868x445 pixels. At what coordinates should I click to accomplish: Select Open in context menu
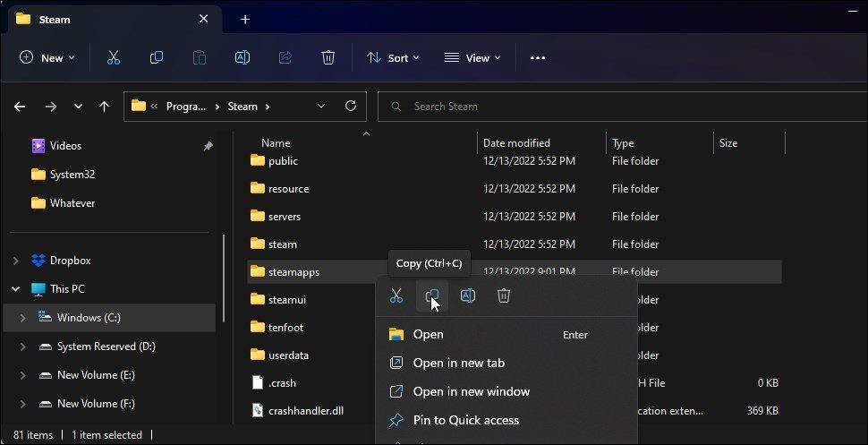(506, 334)
